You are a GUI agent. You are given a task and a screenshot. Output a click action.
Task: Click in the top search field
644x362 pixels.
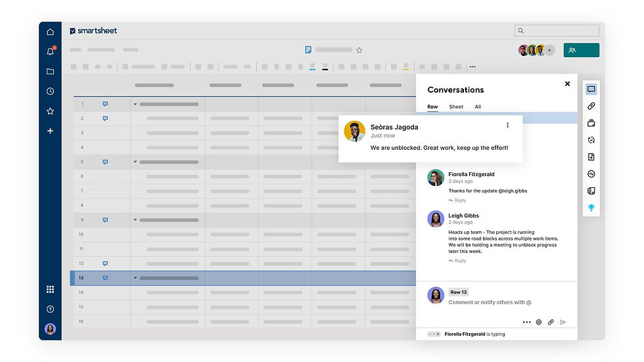[557, 30]
